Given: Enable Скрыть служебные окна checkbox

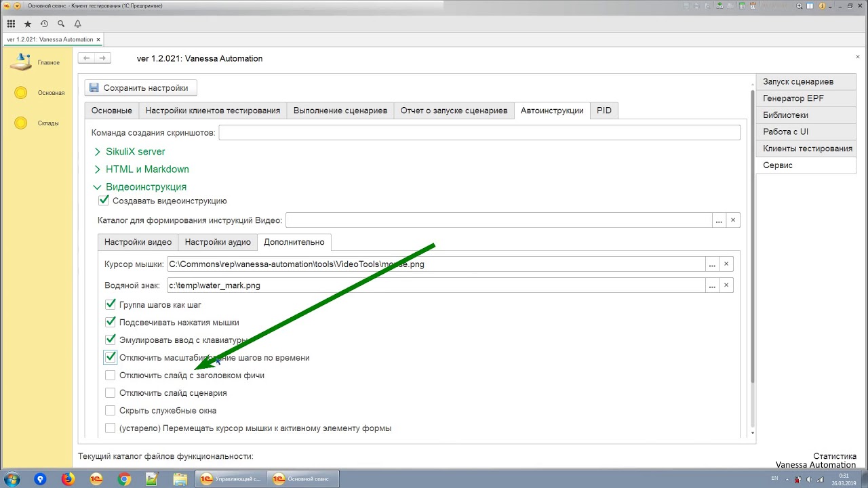Looking at the screenshot, I should 111,410.
